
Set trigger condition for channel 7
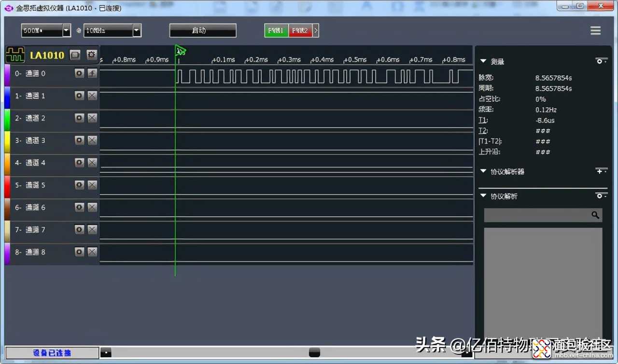point(92,229)
